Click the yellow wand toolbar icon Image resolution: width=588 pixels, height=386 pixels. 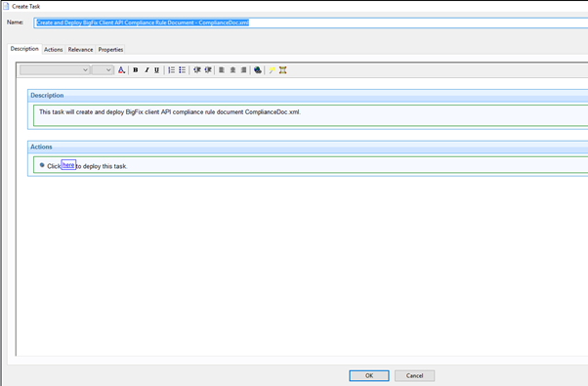pyautogui.click(x=272, y=70)
